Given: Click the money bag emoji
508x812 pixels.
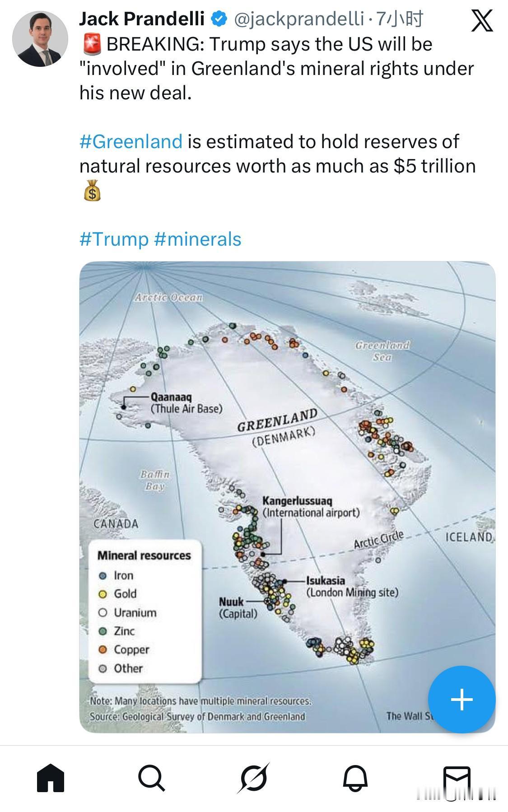Looking at the screenshot, I should pos(92,190).
